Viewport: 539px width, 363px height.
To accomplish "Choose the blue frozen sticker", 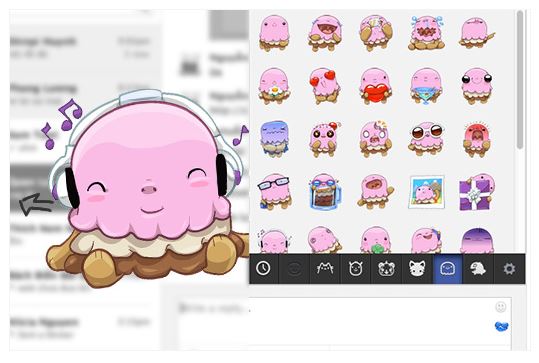I will point(274,138).
